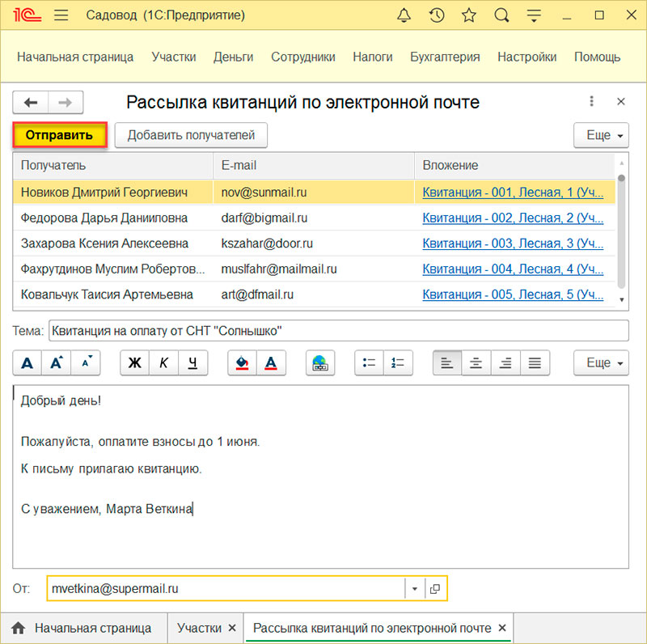
Task: Toggle bold (Ж) formatting
Action: [134, 363]
